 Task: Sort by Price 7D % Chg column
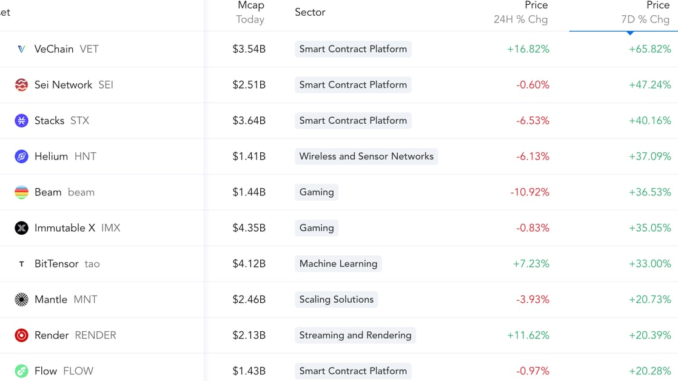coord(645,12)
